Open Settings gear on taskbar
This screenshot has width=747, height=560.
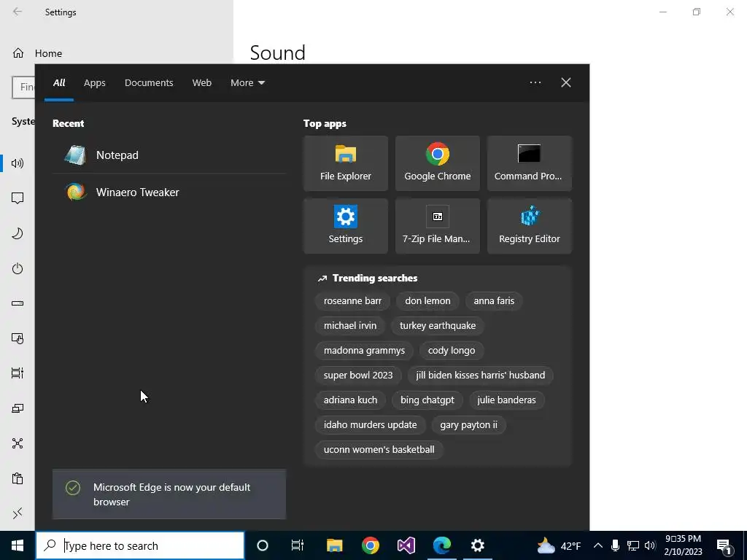click(x=477, y=545)
